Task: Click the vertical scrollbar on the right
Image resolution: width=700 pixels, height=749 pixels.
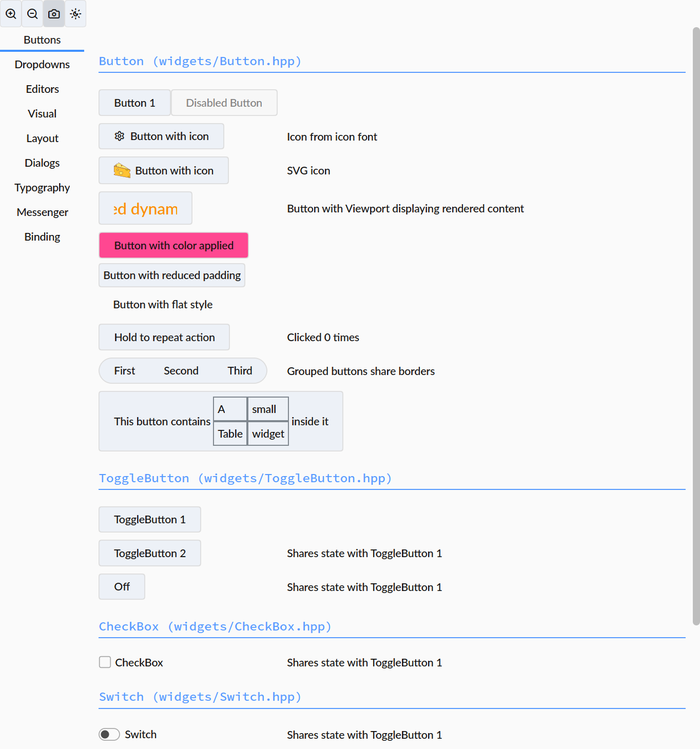Action: pyautogui.click(x=696, y=326)
